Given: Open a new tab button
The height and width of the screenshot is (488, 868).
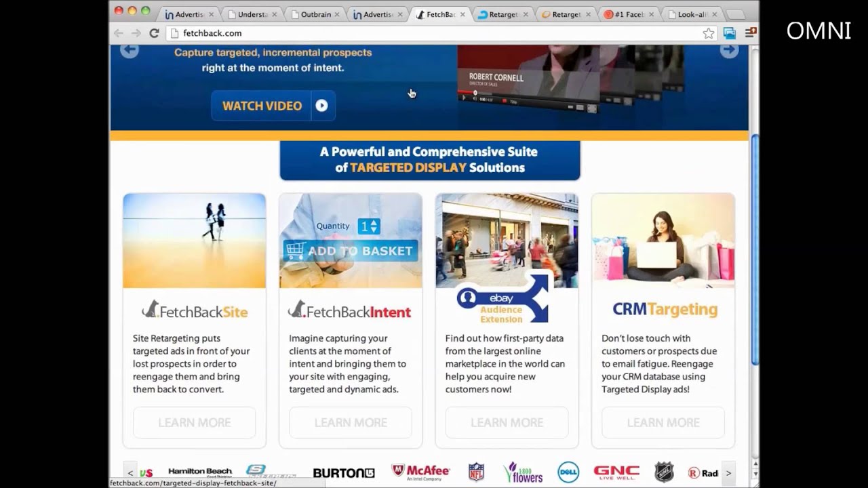Looking at the screenshot, I should point(736,14).
